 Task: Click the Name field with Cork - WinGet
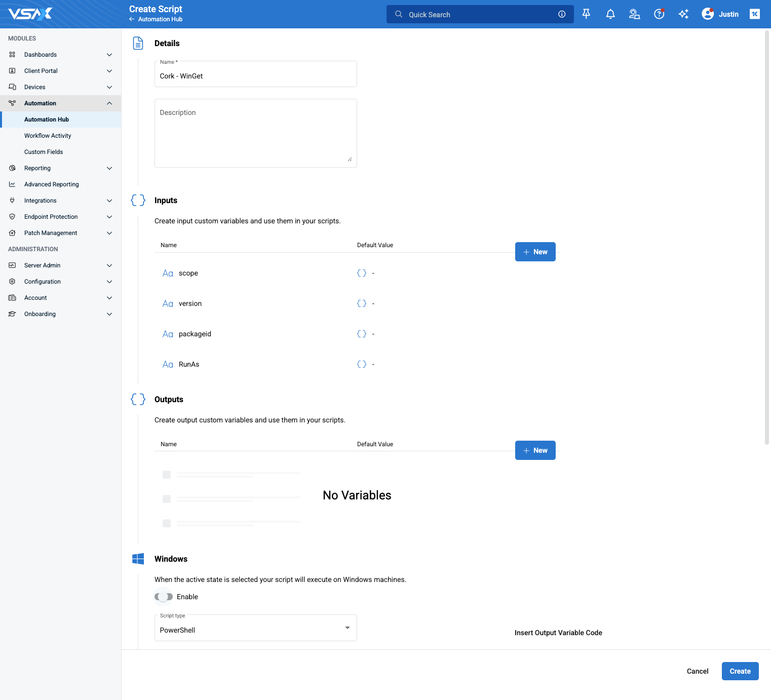[256, 74]
